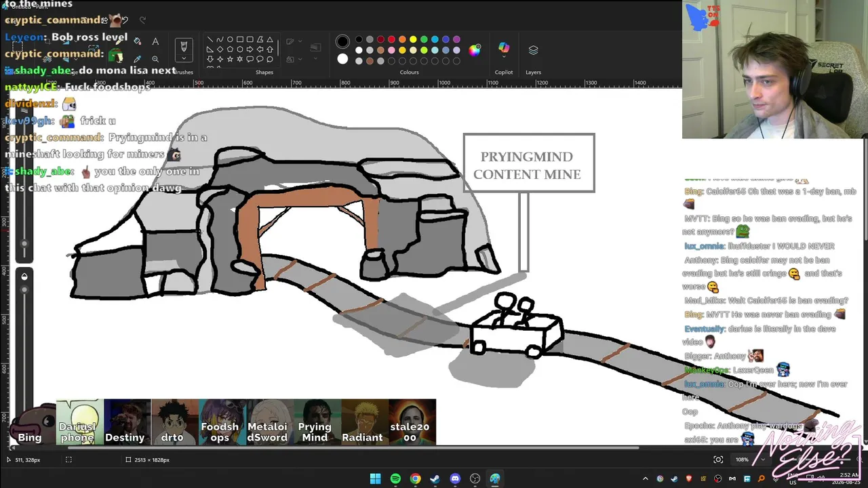Click the brush size slider handle
The width and height of the screenshot is (868, 488).
[24, 243]
